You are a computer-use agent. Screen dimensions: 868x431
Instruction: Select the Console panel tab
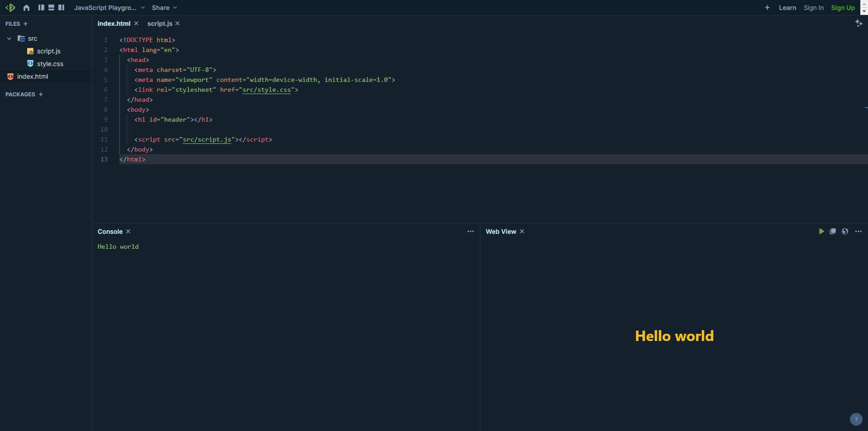point(110,232)
